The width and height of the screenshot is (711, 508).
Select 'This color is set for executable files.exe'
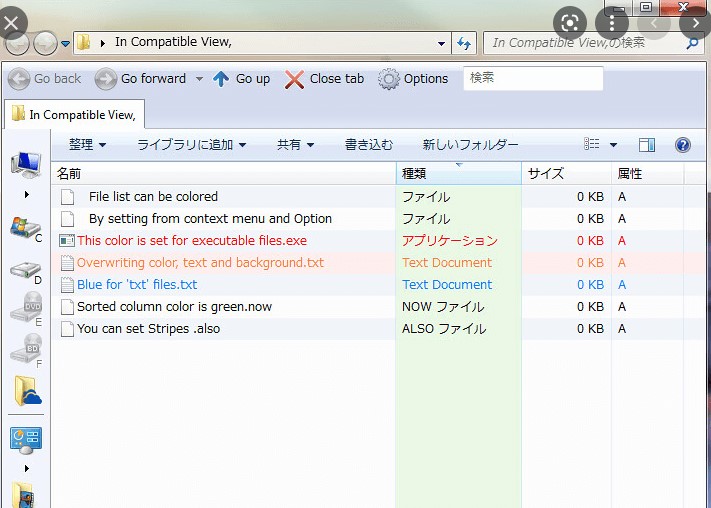tap(192, 240)
